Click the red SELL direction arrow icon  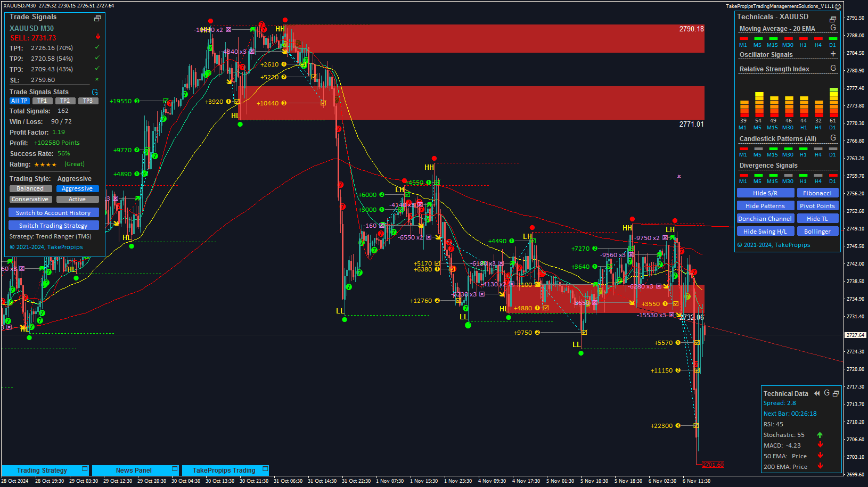(98, 37)
